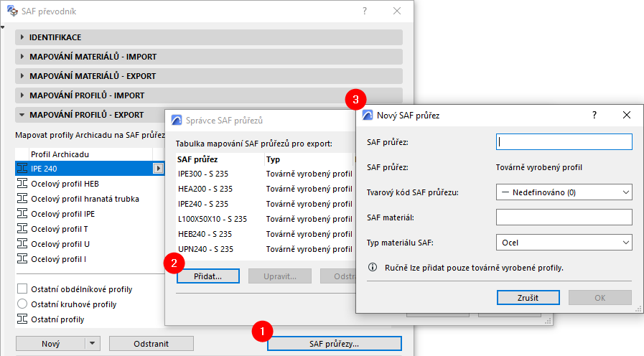The width and height of the screenshot is (644, 356).
Task: Click the profile icon beside Ocelový profil hranatá trubka
Action: [22, 199]
